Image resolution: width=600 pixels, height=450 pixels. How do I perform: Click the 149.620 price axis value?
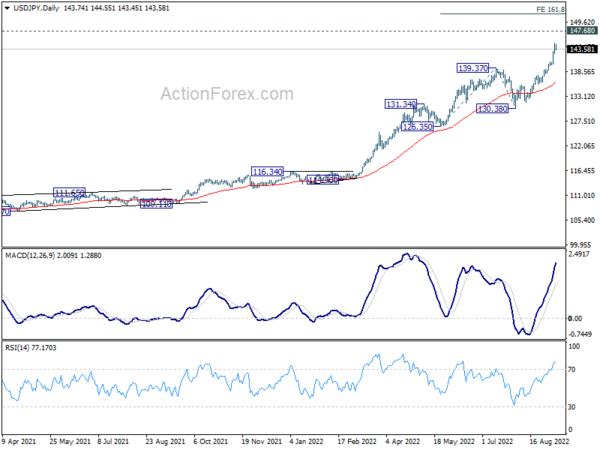coord(582,22)
